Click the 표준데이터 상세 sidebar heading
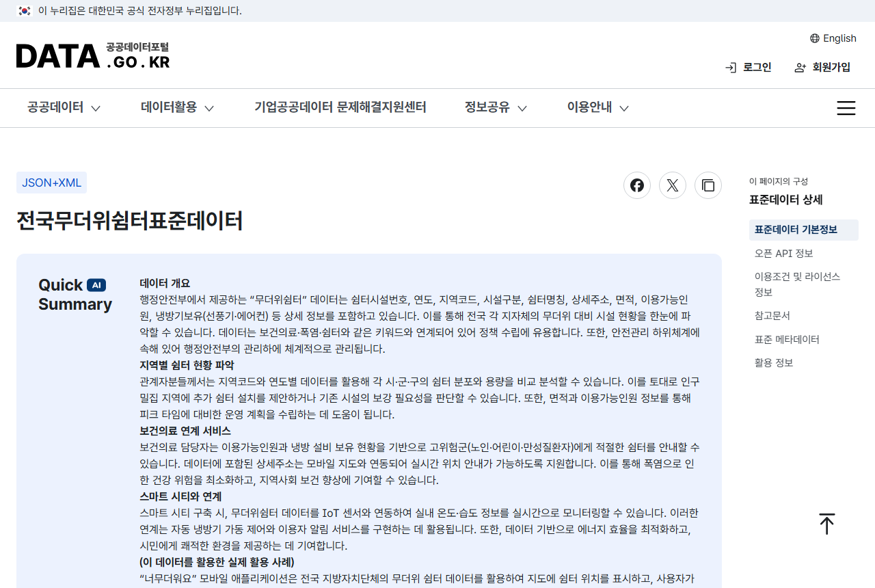Viewport: 875px width, 588px height. [x=786, y=200]
